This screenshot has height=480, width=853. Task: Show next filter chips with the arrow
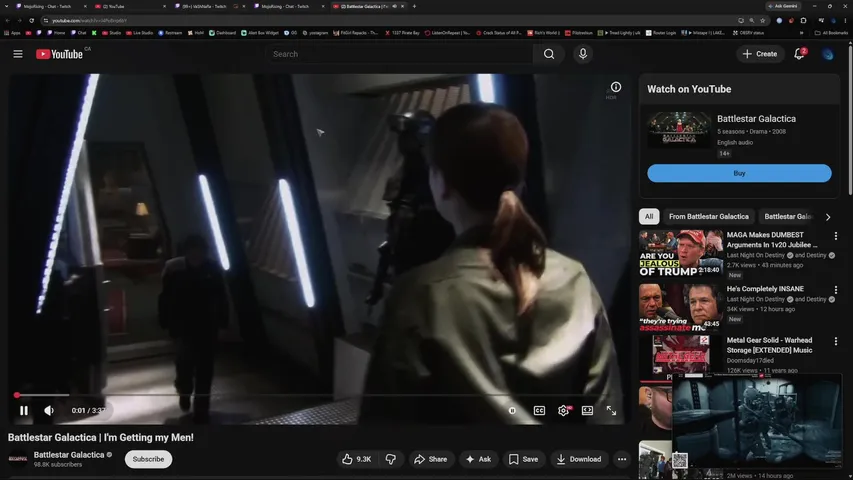coord(828,217)
